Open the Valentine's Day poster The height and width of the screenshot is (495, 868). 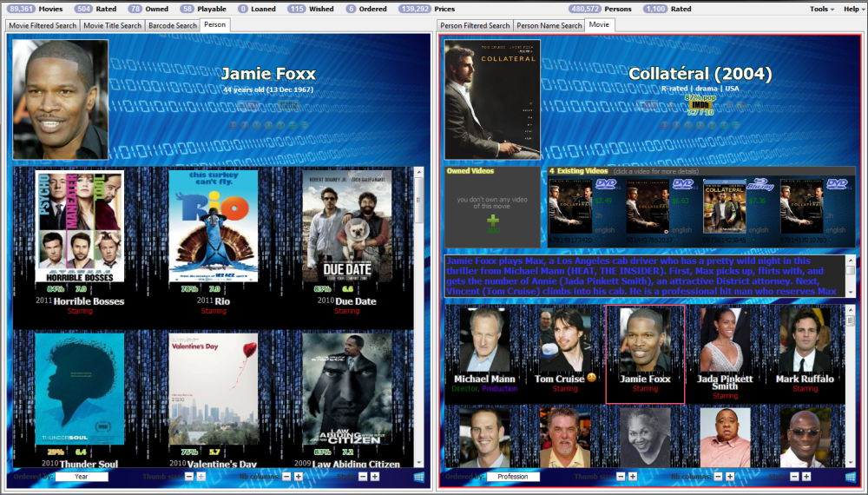click(x=214, y=389)
